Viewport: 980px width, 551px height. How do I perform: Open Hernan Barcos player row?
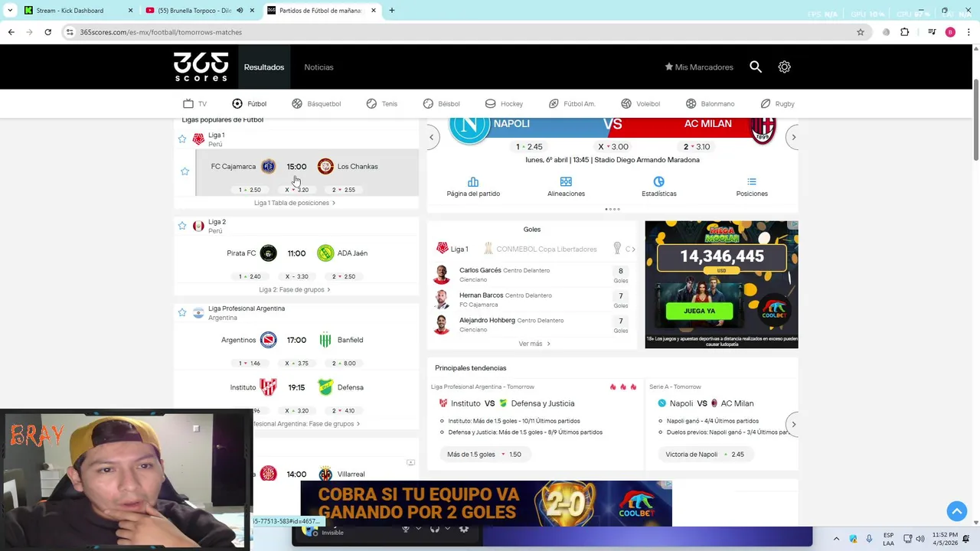[531, 300]
